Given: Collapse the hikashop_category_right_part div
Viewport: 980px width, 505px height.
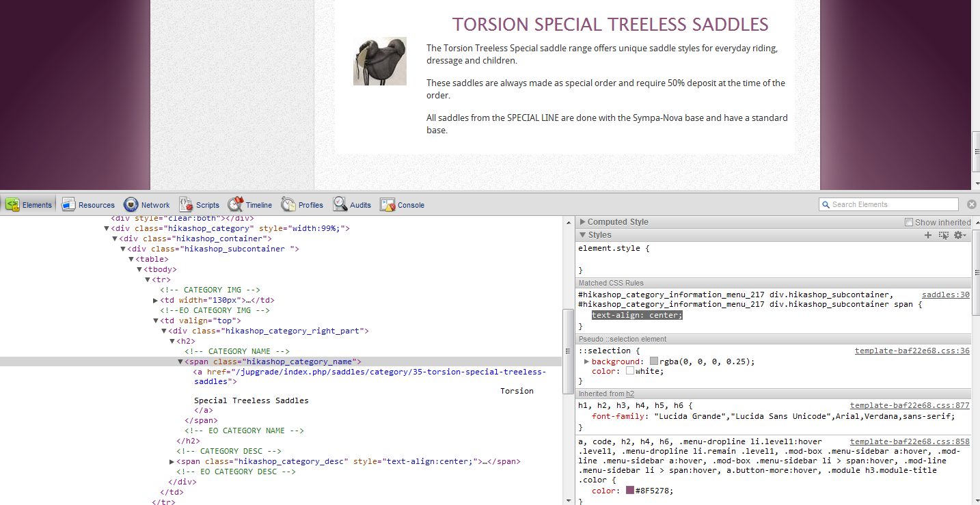Looking at the screenshot, I should (x=164, y=331).
